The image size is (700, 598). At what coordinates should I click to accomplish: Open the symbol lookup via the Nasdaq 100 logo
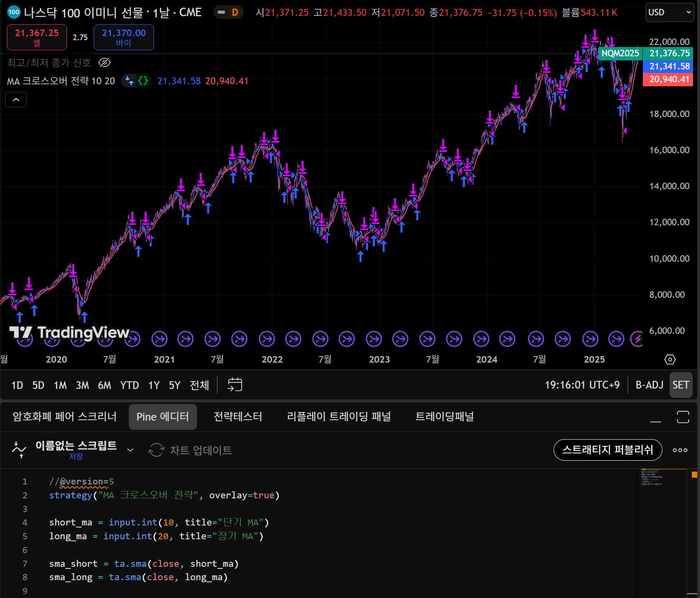coord(13,12)
